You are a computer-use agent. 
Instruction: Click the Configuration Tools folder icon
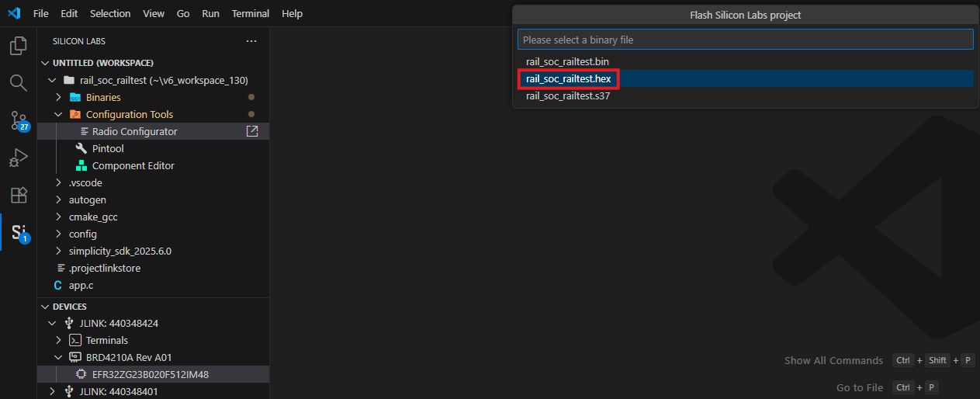pos(74,114)
